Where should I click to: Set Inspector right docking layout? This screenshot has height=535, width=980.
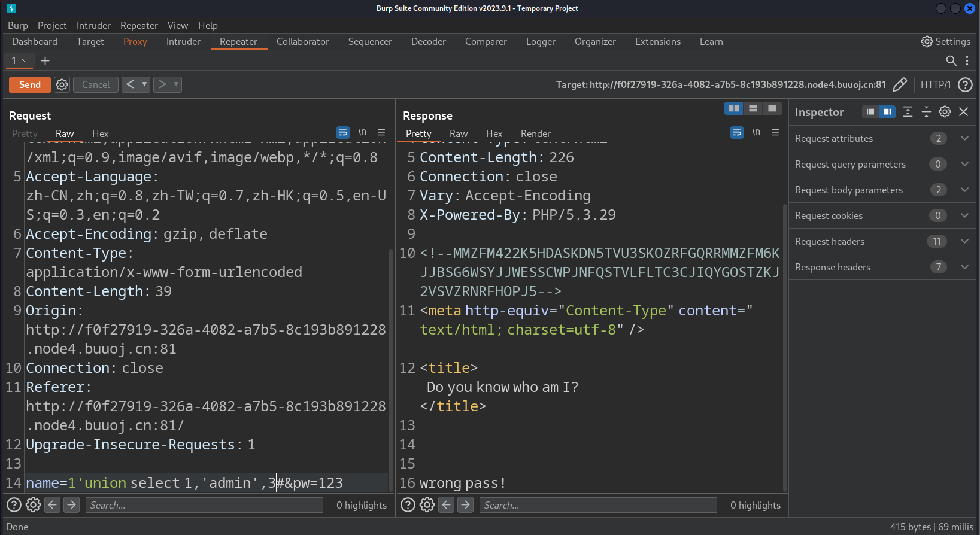pyautogui.click(x=887, y=112)
